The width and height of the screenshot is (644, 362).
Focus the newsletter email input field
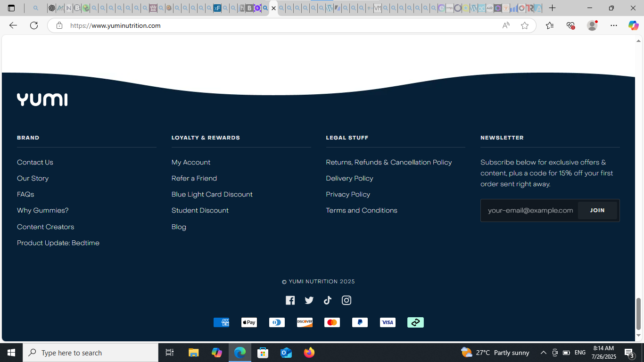tap(529, 210)
